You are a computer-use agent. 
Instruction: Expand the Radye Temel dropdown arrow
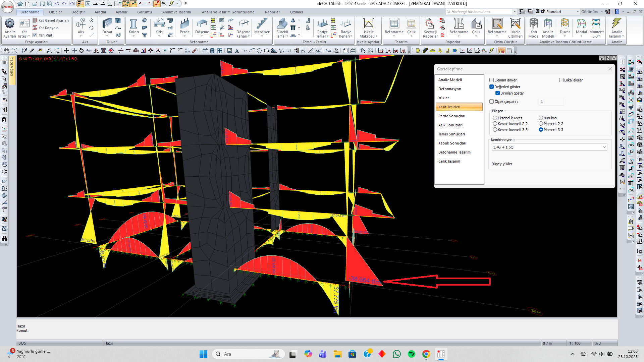click(327, 37)
